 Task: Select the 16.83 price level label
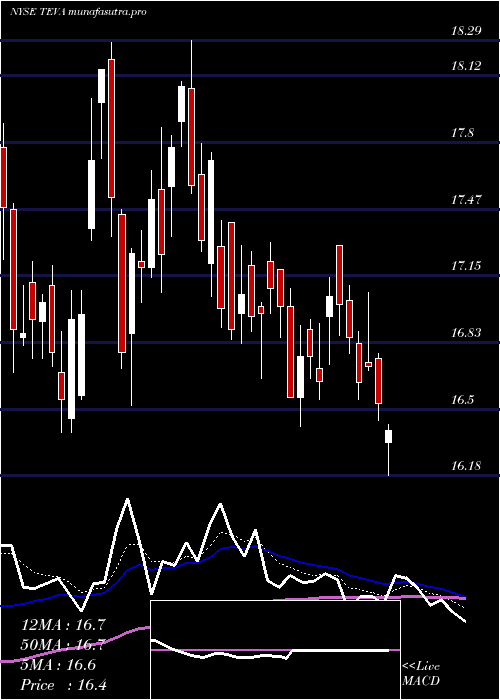click(x=467, y=333)
